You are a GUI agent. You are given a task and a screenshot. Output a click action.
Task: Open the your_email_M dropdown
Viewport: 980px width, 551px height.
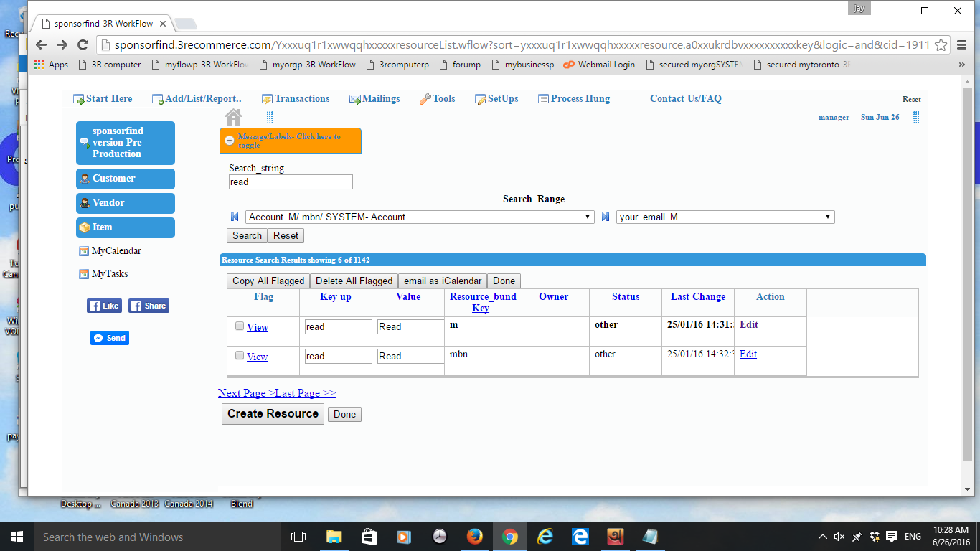click(725, 217)
